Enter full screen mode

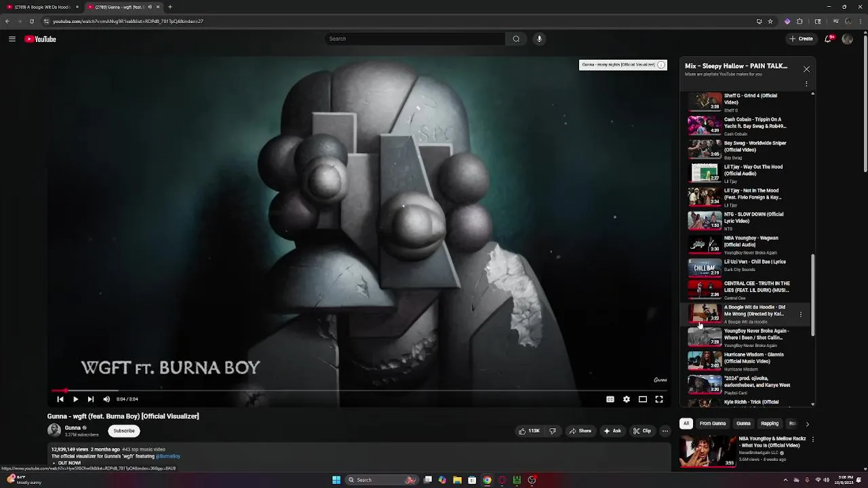click(659, 399)
